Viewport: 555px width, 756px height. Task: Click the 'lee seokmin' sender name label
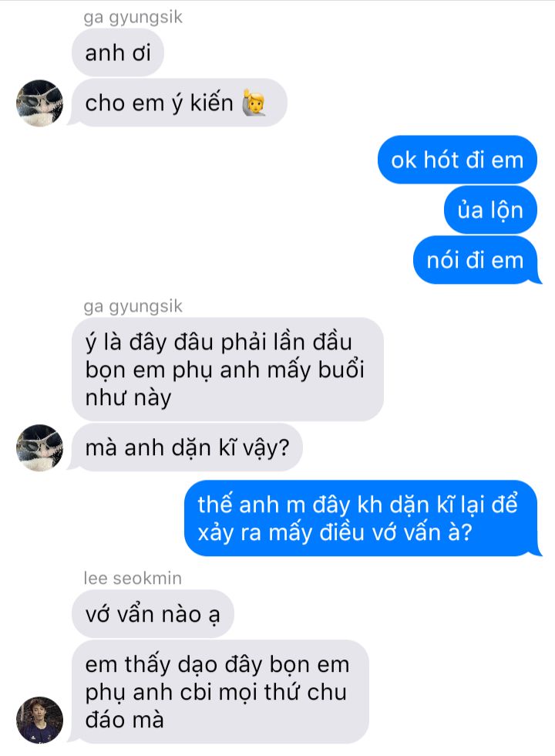click(x=133, y=578)
